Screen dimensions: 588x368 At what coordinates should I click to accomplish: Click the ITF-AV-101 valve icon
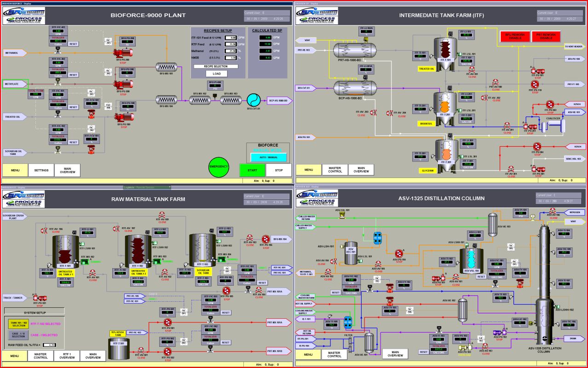pos(472,69)
